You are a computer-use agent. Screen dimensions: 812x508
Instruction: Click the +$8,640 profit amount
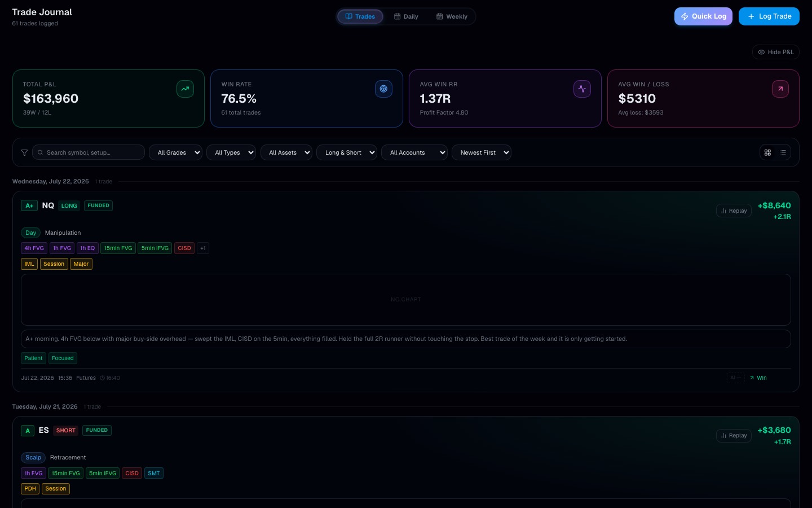tap(774, 205)
